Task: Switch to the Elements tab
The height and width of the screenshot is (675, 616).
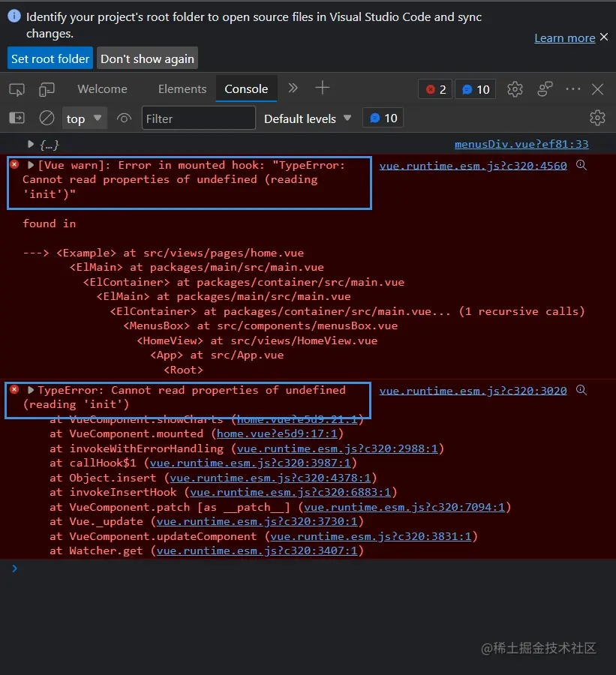Action: pyautogui.click(x=182, y=89)
